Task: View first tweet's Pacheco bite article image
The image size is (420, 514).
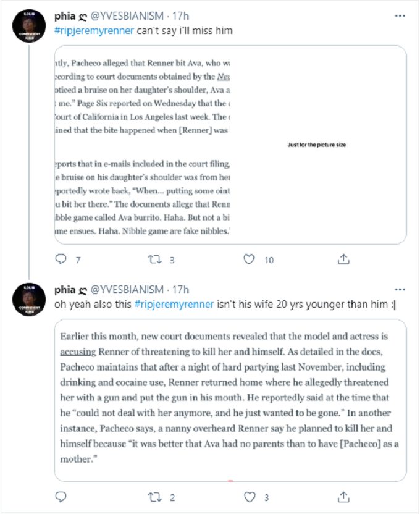Action: (x=230, y=145)
